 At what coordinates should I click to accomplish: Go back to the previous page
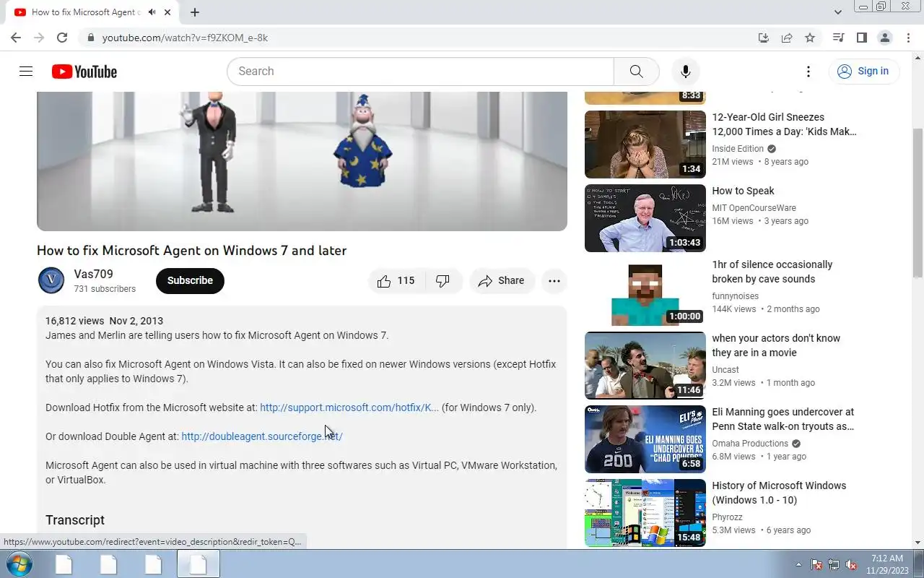pos(16,38)
